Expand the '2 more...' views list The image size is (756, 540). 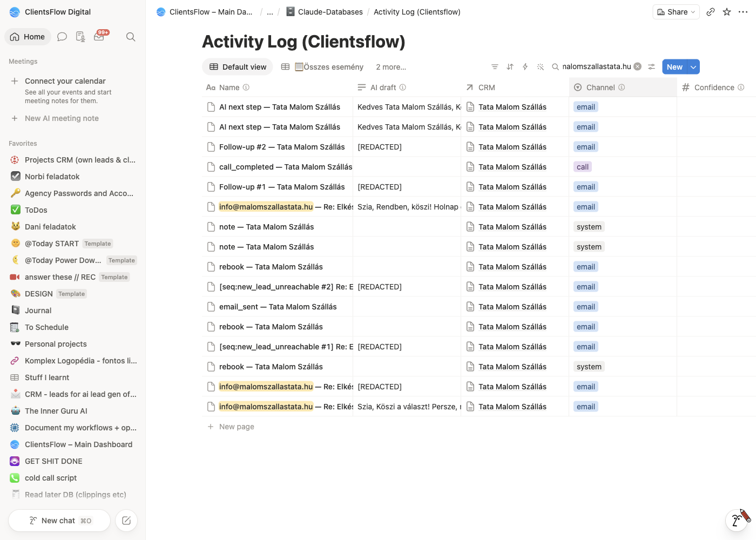coord(391,67)
